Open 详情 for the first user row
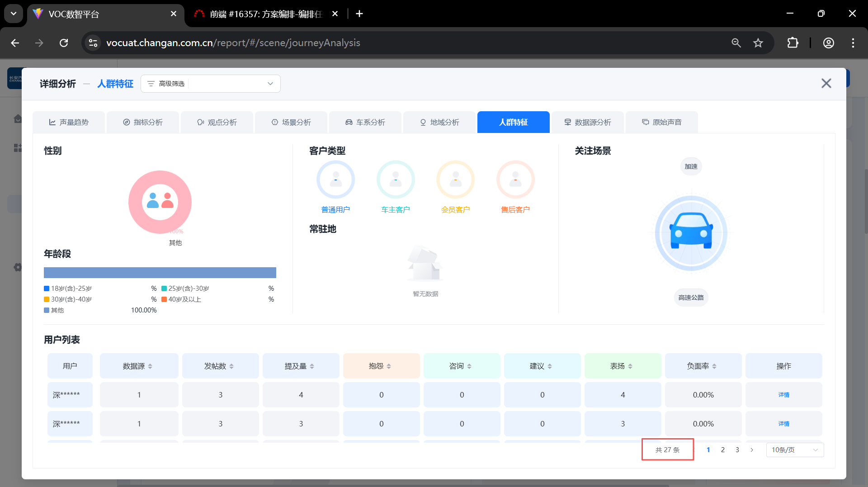Screen dimensions: 868x487 (x=783, y=395)
